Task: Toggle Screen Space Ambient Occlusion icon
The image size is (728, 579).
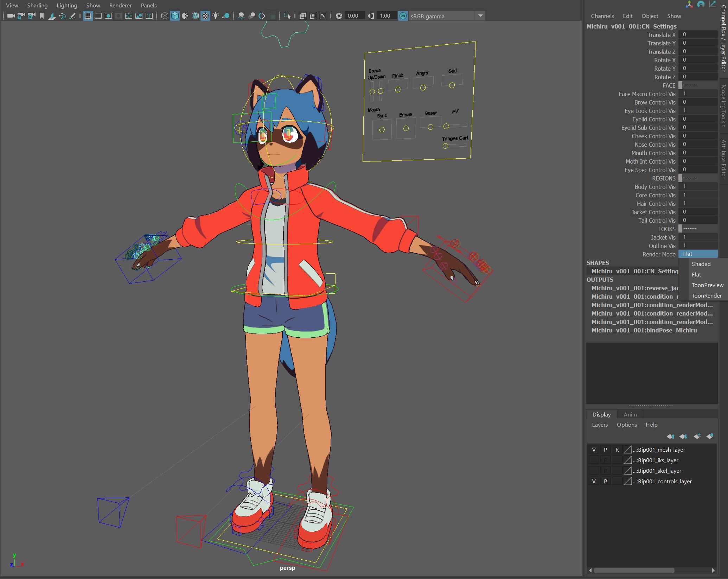Action: (241, 16)
